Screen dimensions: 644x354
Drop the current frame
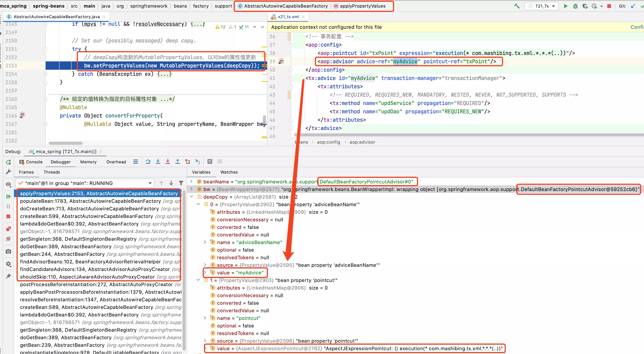coord(188,162)
